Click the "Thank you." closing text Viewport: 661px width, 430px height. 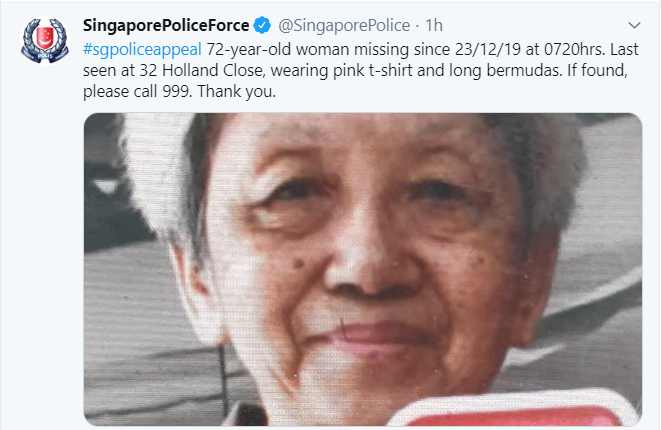[236, 91]
